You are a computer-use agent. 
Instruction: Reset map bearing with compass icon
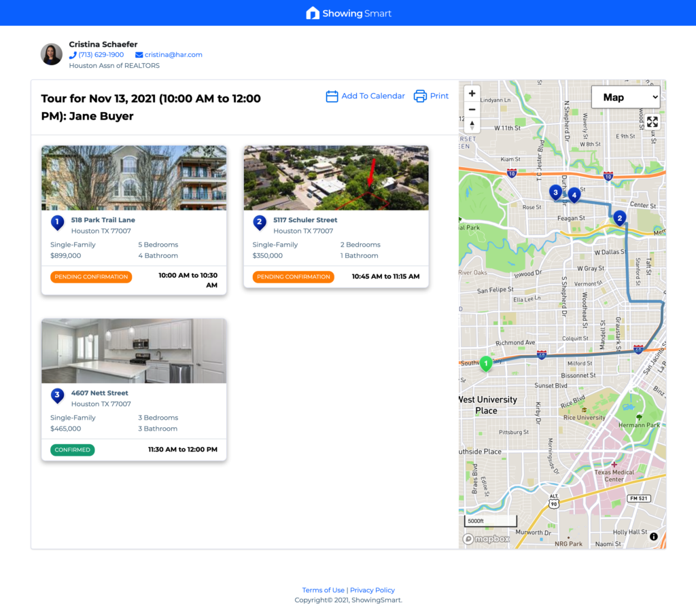pyautogui.click(x=472, y=126)
